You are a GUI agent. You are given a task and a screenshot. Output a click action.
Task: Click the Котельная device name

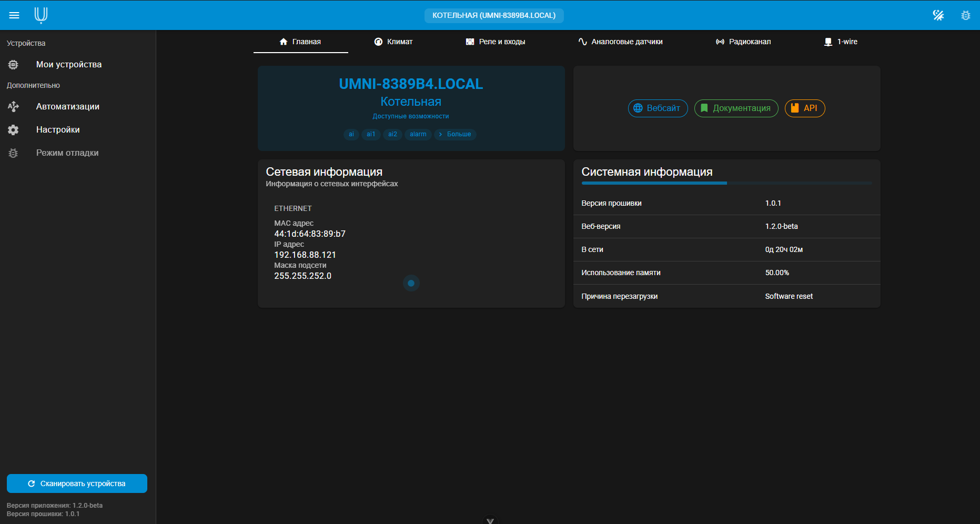pyautogui.click(x=411, y=102)
